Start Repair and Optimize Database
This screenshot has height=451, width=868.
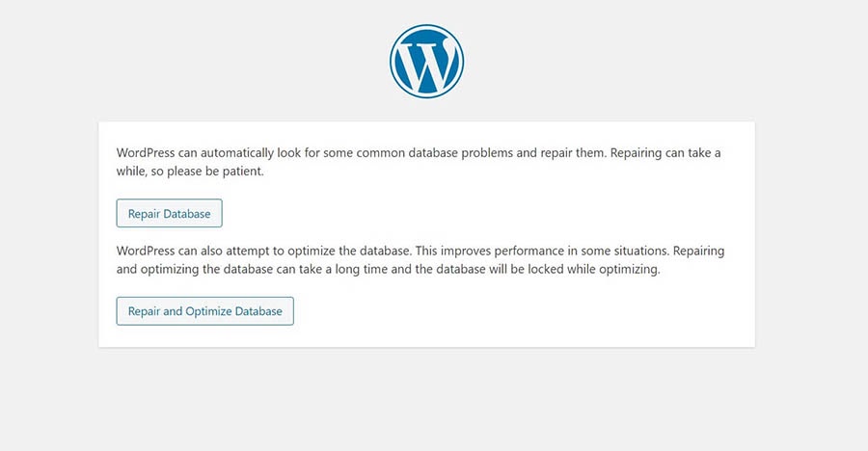point(204,311)
